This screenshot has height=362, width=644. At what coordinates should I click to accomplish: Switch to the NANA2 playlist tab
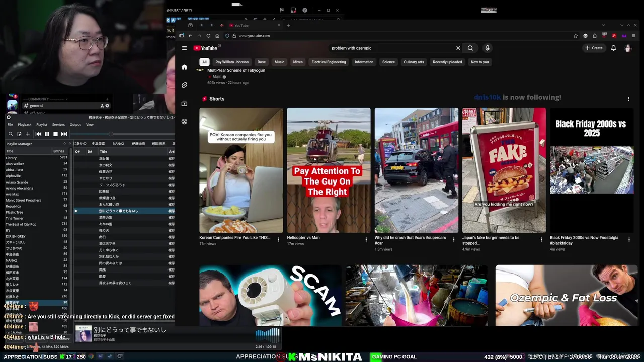coord(118,144)
